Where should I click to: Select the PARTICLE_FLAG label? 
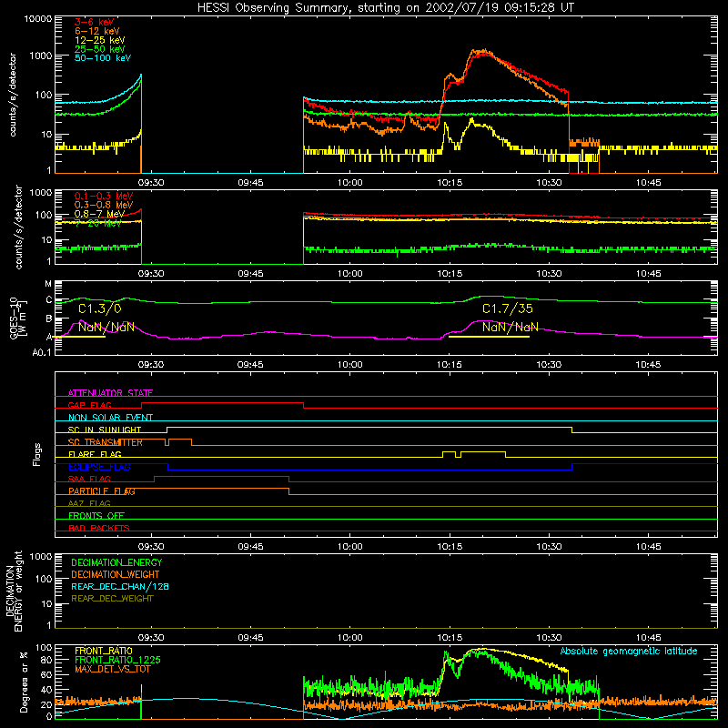102,491
